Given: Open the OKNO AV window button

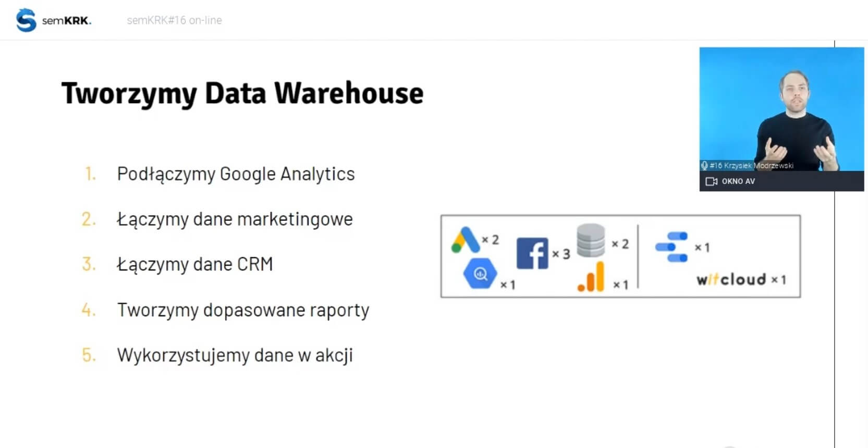Looking at the screenshot, I should (738, 181).
